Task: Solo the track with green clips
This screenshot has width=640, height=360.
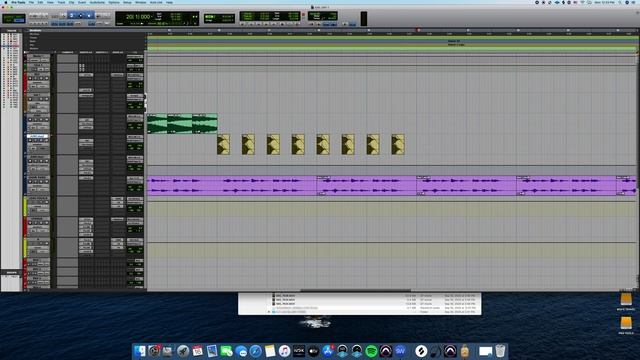Action: pyautogui.click(x=41, y=120)
